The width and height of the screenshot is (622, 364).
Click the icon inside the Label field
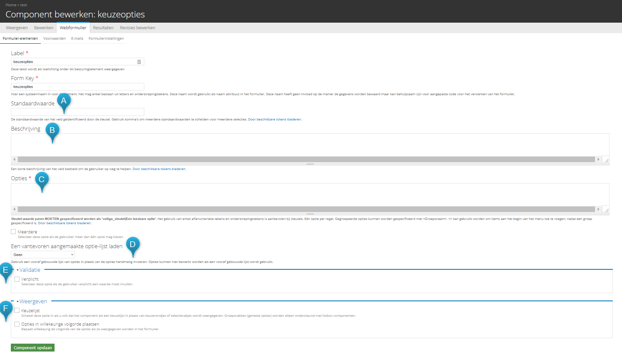(139, 62)
